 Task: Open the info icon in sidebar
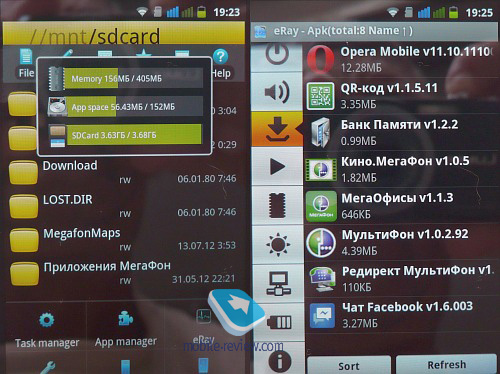(279, 359)
